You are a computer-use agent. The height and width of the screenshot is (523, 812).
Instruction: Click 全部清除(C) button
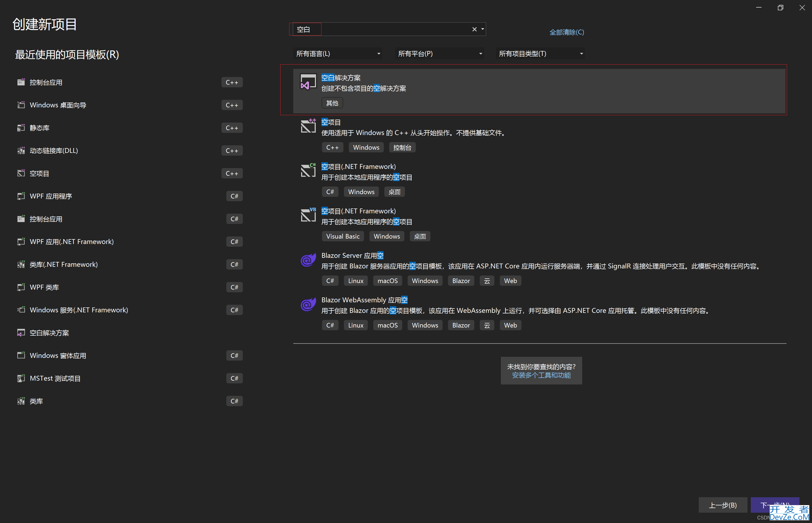565,32
